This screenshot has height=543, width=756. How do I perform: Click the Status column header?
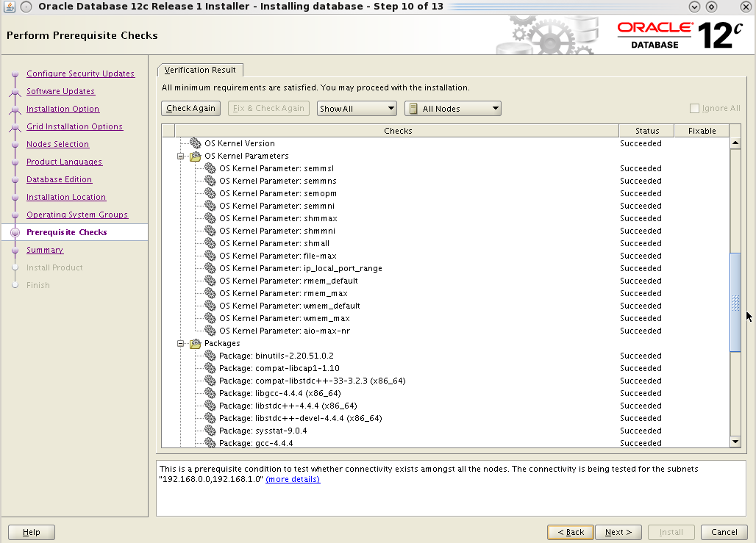tap(646, 131)
